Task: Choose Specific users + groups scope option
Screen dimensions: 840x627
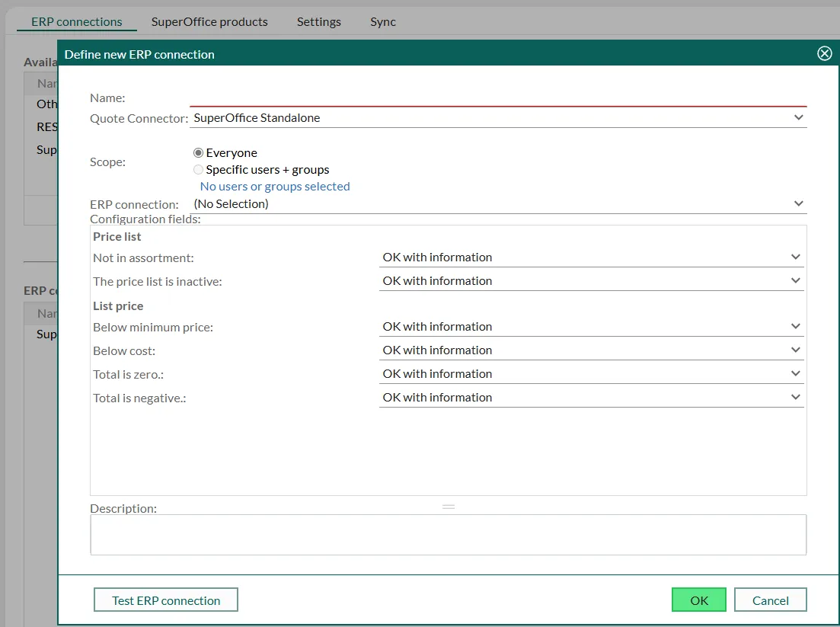Action: [199, 170]
